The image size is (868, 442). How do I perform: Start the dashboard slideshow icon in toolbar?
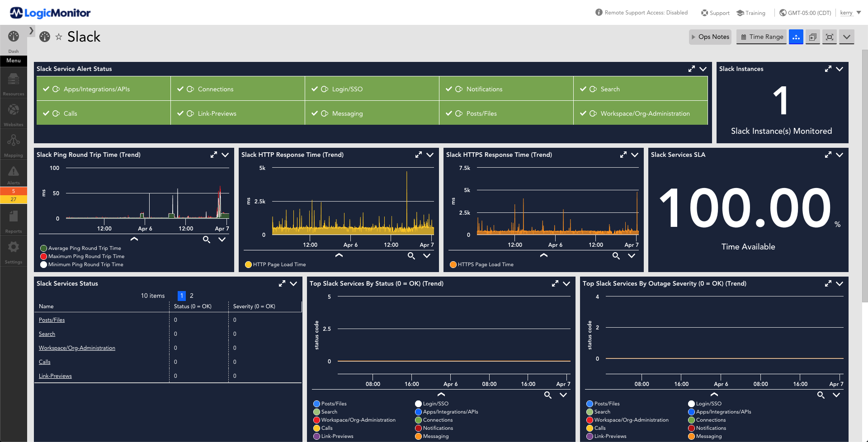[x=812, y=37]
